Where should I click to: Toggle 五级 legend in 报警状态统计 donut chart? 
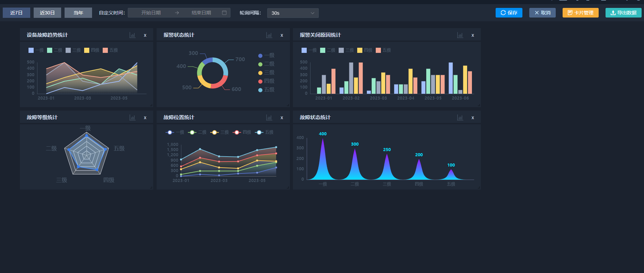pos(266,90)
